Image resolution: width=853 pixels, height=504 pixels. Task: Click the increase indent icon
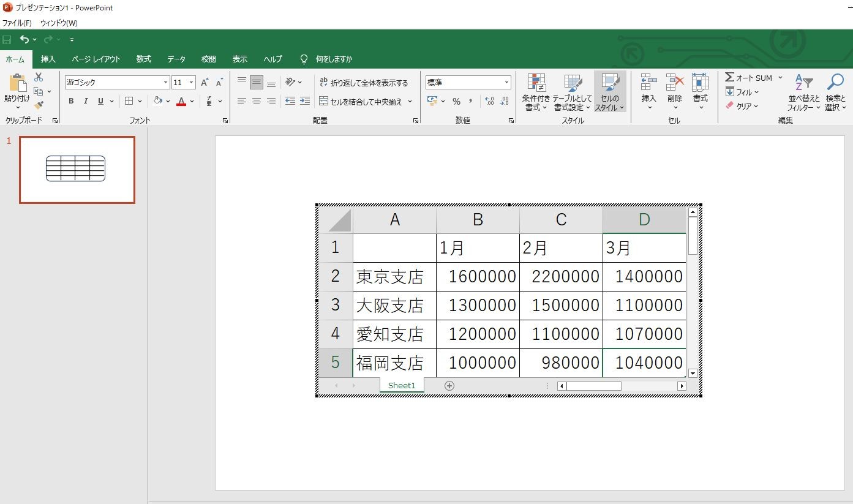point(304,101)
